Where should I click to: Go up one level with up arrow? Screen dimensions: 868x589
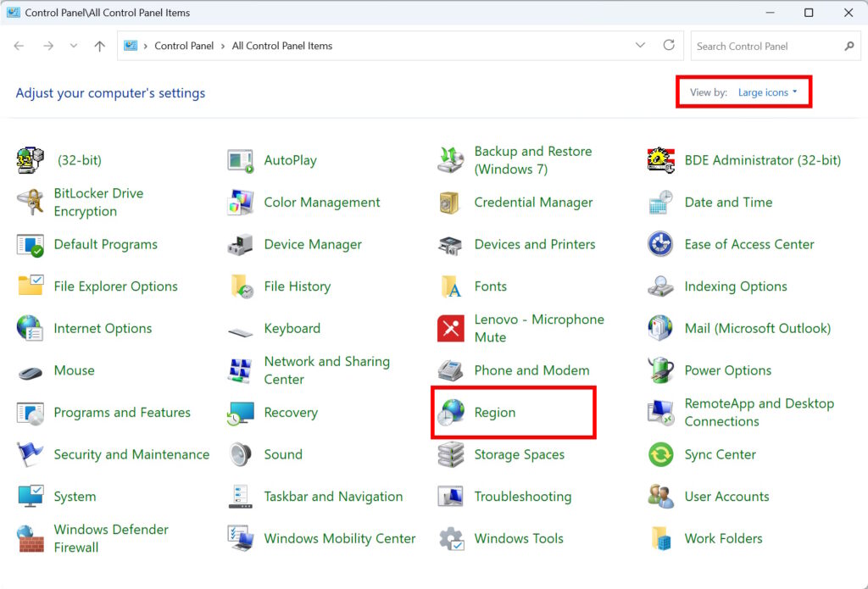coord(100,46)
